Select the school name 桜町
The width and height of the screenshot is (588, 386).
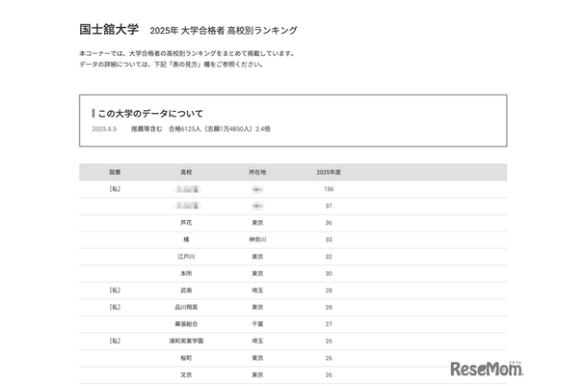point(186,358)
